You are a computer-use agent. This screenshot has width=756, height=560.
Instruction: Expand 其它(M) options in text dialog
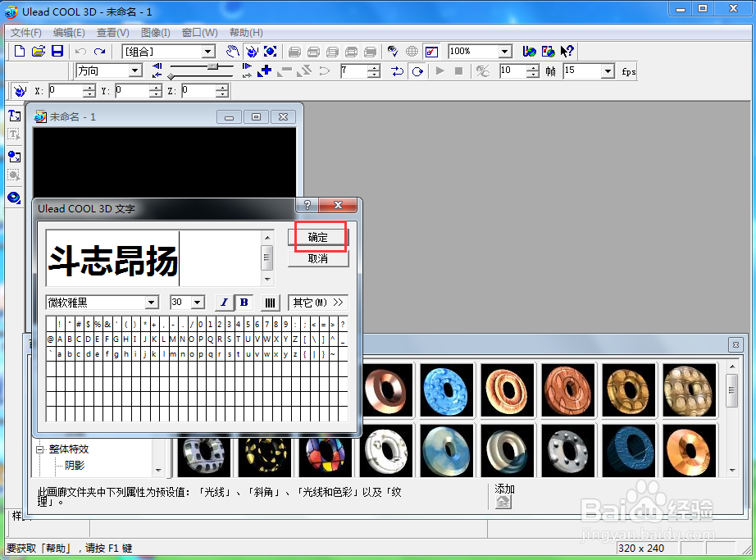pos(317,303)
